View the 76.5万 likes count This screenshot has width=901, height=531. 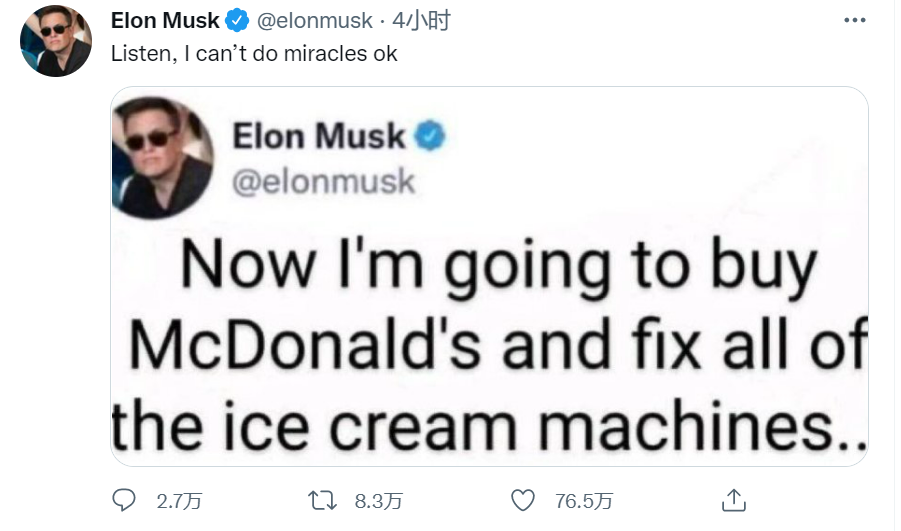pyautogui.click(x=584, y=501)
